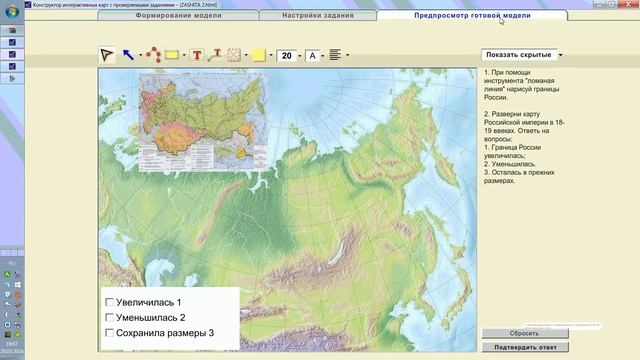640x360 pixels.
Task: Open font size 20 dropdown arrow
Action: (x=300, y=56)
